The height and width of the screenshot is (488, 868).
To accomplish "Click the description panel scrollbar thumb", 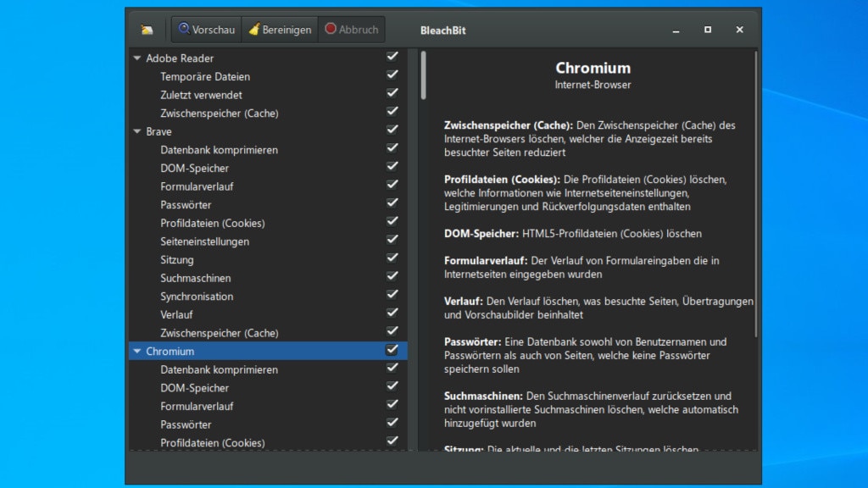I will (755, 194).
